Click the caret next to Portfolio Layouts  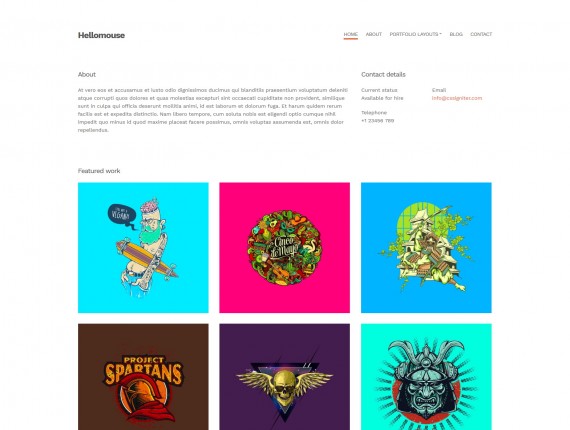[440, 34]
